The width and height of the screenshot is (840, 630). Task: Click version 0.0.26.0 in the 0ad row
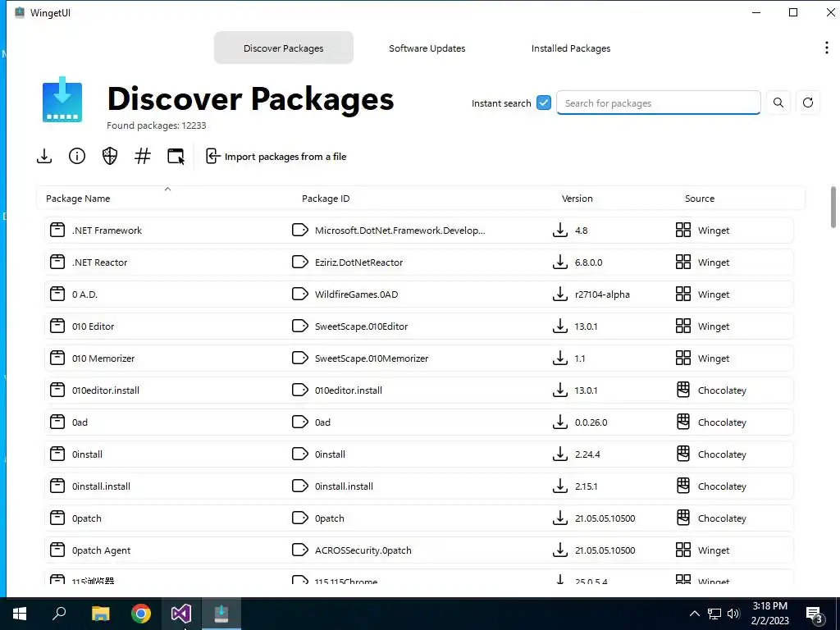pos(591,422)
